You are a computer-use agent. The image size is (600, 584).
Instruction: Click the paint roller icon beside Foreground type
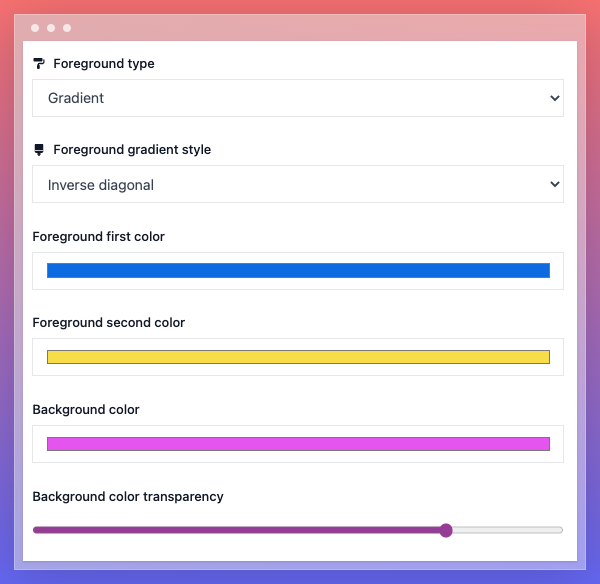coord(39,64)
